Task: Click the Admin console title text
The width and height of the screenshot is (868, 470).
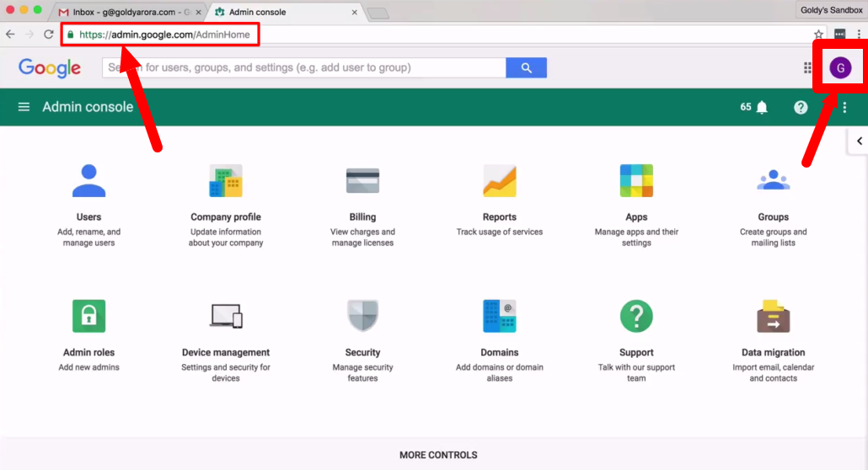Action: (x=88, y=107)
